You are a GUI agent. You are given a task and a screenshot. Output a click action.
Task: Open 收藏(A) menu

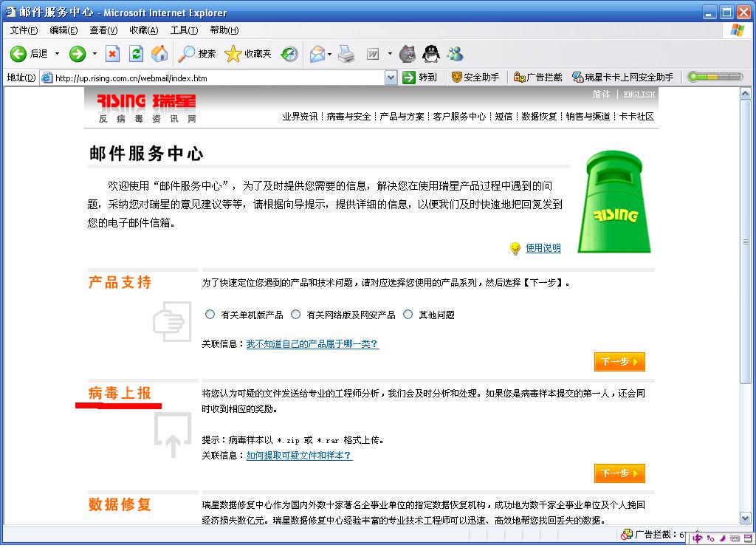point(144,30)
